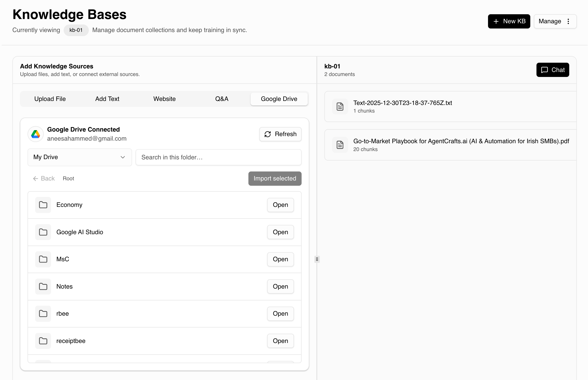
Task: Click the kb-01 badge in the header
Action: tap(76, 30)
